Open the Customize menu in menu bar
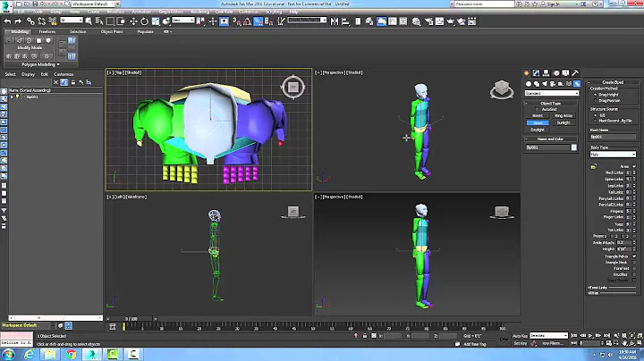644x361 pixels. tap(249, 12)
